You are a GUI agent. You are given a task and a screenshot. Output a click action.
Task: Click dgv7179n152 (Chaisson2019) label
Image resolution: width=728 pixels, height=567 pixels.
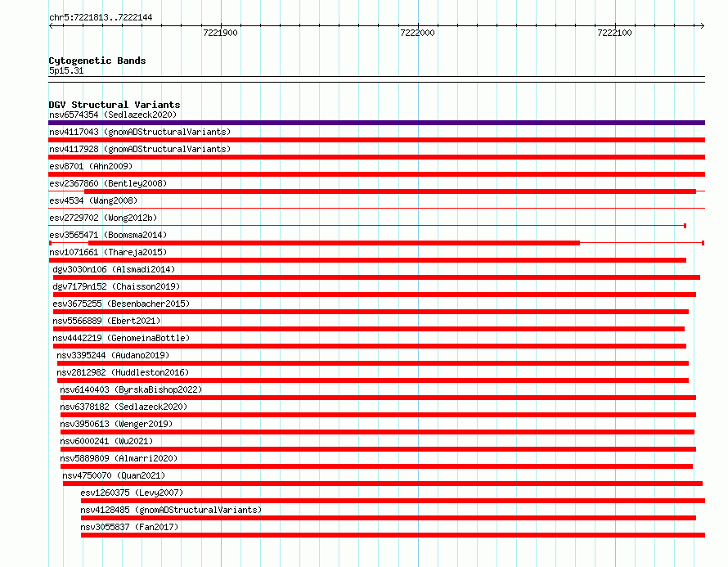[x=116, y=286]
